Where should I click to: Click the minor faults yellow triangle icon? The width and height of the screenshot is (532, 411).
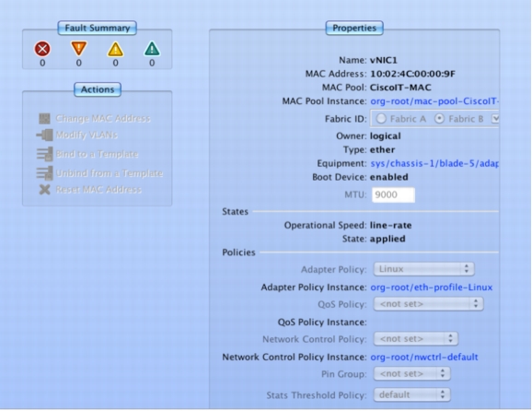coord(115,49)
